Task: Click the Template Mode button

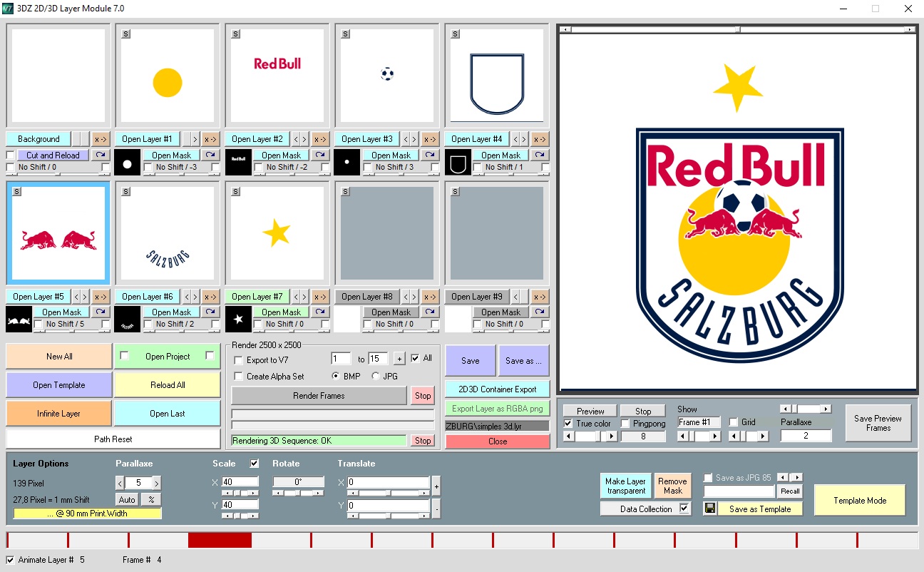Action: point(859,501)
